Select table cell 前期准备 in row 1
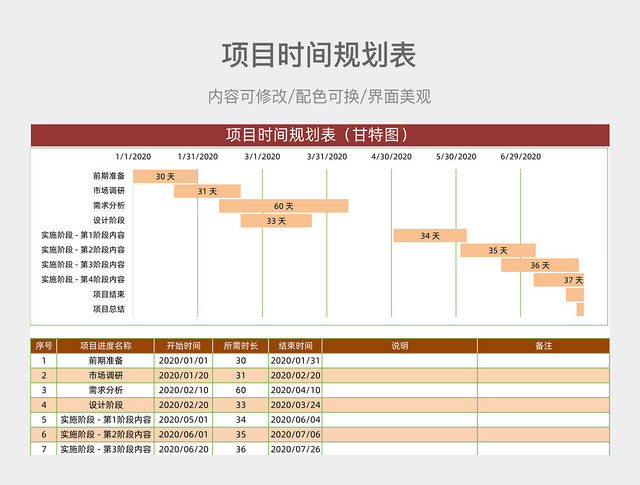Image resolution: width=640 pixels, height=485 pixels. pos(105,360)
